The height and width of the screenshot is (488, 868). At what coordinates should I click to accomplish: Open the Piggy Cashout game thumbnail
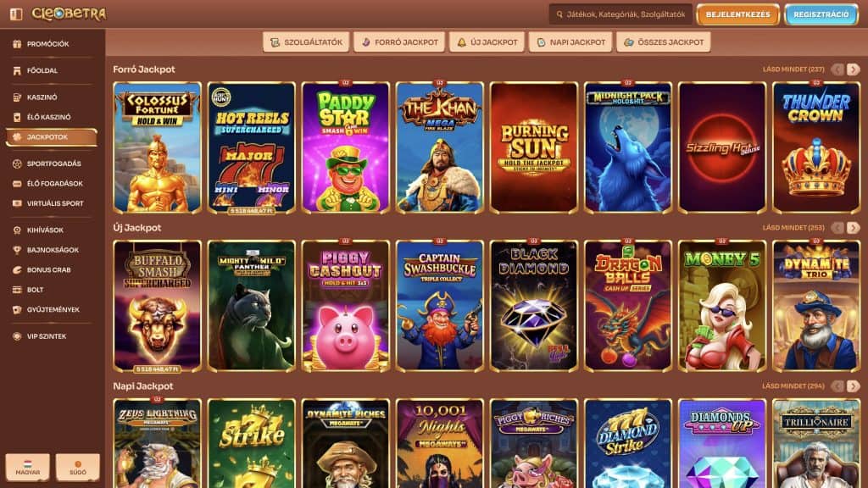(x=346, y=306)
